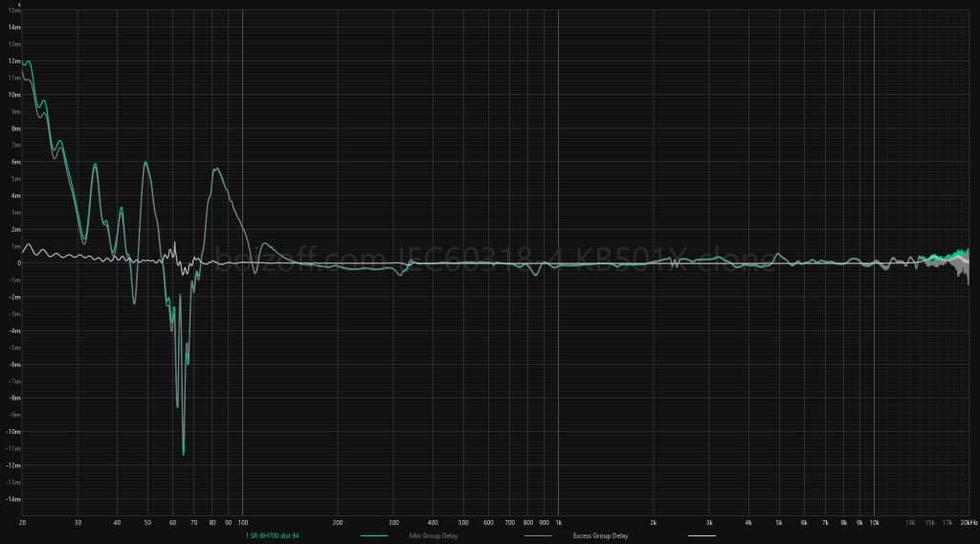Click the 100 Hz frequency axis label
The image size is (980, 544).
pyautogui.click(x=242, y=523)
